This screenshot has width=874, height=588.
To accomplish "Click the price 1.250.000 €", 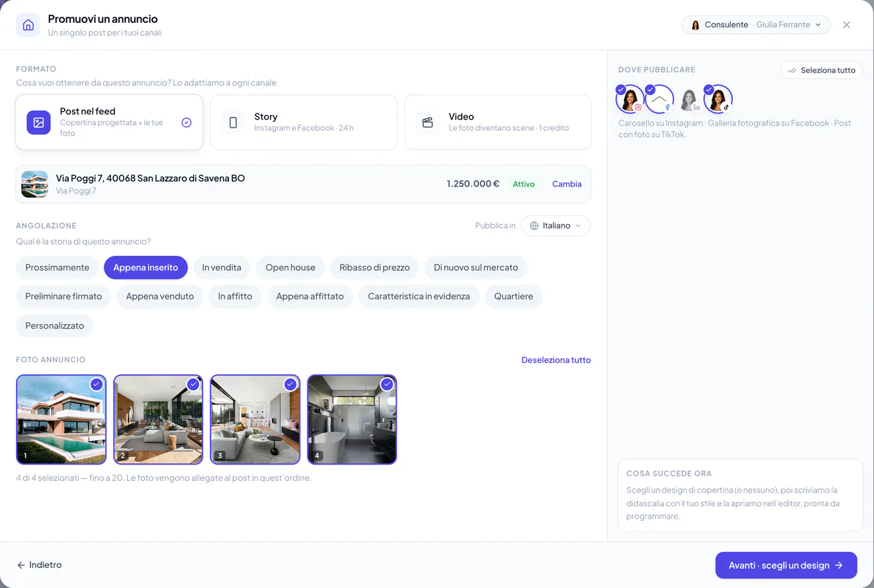I will (x=473, y=184).
